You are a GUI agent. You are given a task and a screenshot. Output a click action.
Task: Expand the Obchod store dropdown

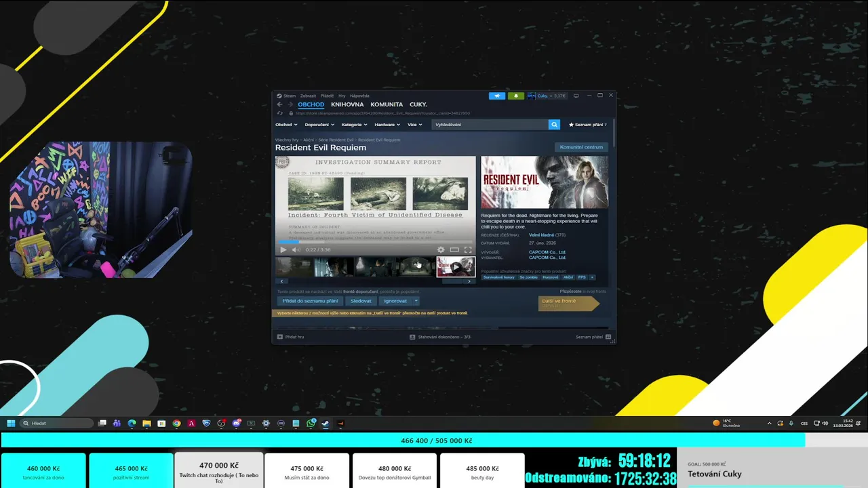pos(286,125)
